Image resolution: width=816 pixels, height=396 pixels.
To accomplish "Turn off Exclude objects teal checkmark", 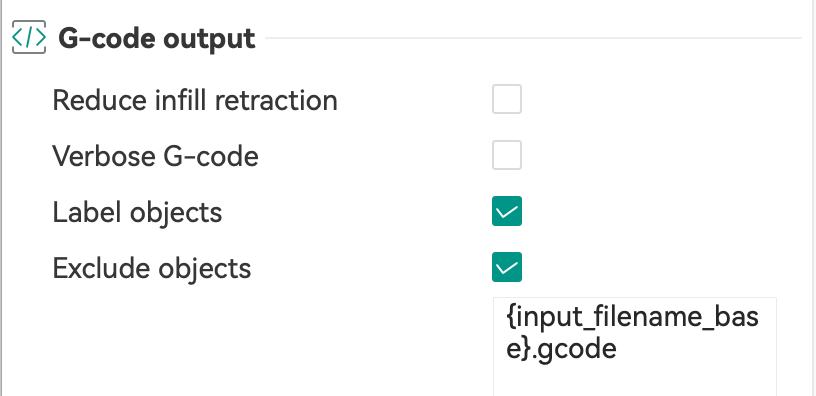I will [x=507, y=267].
